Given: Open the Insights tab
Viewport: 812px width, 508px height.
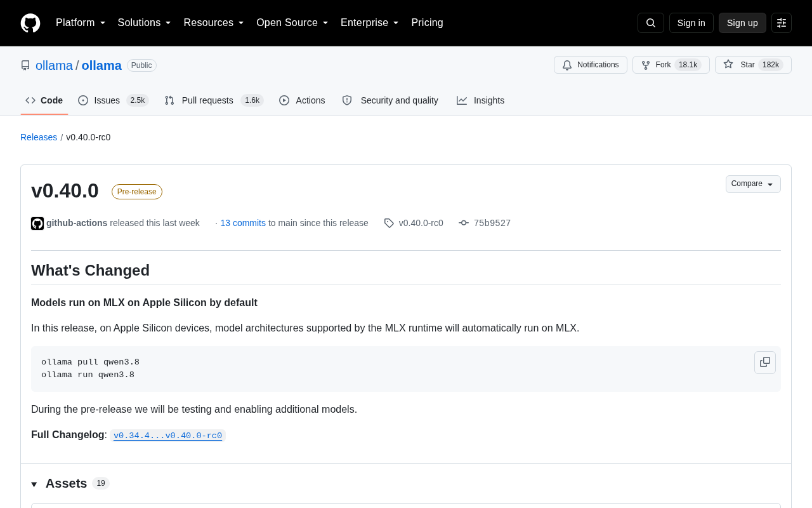Looking at the screenshot, I should 481,100.
